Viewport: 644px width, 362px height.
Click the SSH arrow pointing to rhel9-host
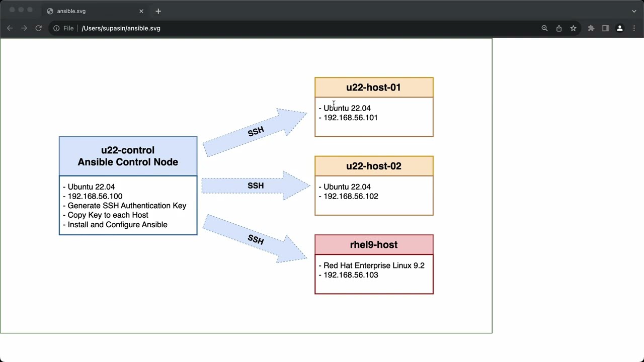pos(255,239)
